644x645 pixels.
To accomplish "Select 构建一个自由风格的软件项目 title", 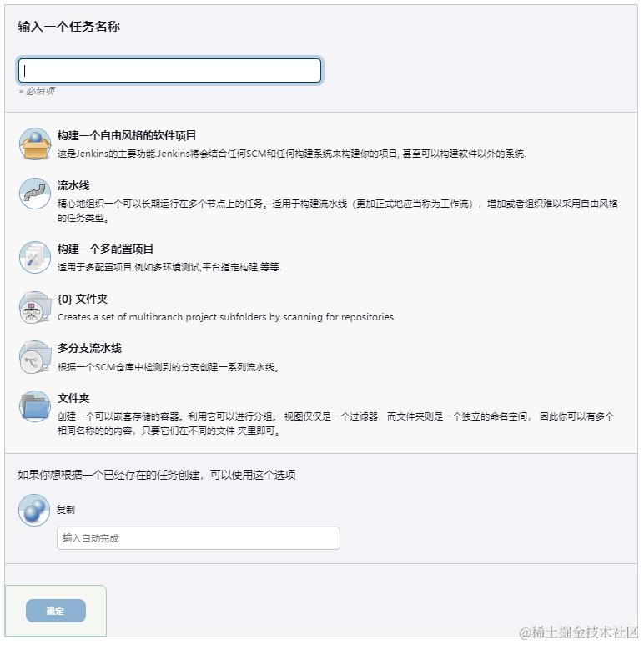I will (x=127, y=135).
